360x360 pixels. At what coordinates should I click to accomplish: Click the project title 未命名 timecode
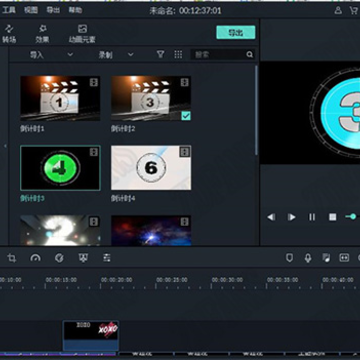coord(185,11)
